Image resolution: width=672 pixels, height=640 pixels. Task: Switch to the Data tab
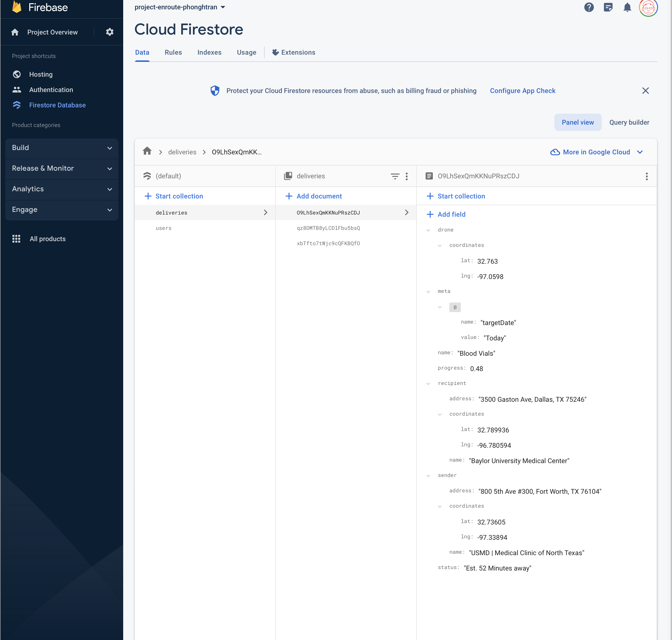click(x=142, y=52)
